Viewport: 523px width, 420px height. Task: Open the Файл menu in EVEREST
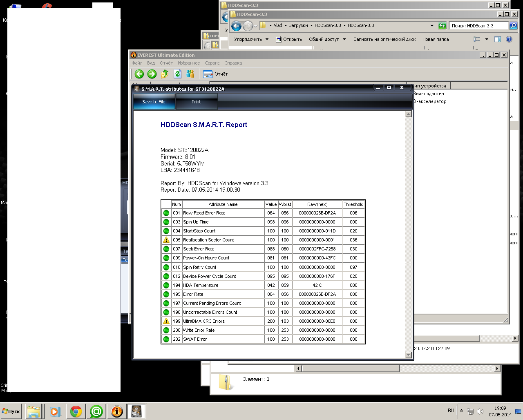pos(137,63)
